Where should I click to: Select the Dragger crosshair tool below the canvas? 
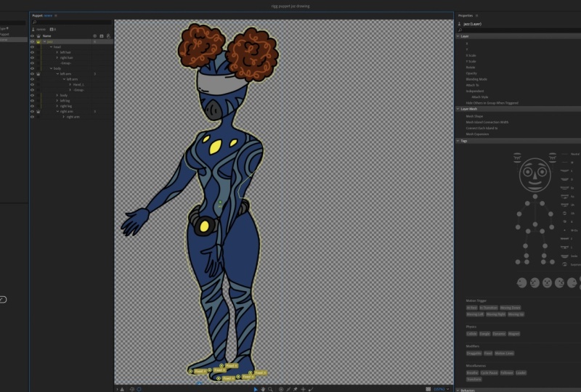click(x=303, y=389)
